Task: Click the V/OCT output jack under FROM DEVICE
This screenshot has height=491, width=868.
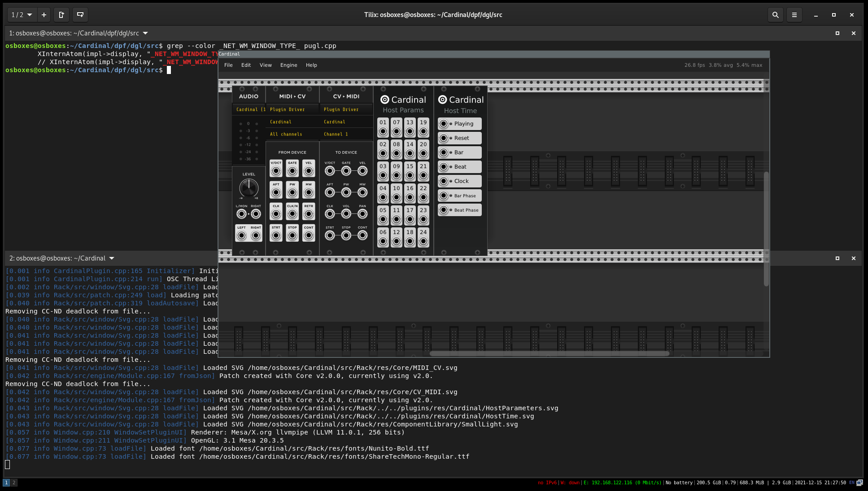Action: (x=276, y=171)
